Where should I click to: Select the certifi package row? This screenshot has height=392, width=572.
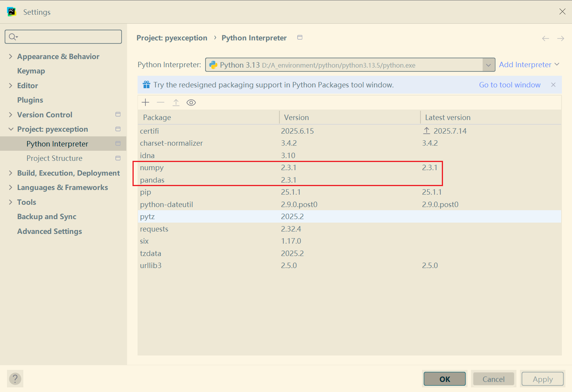point(349,131)
